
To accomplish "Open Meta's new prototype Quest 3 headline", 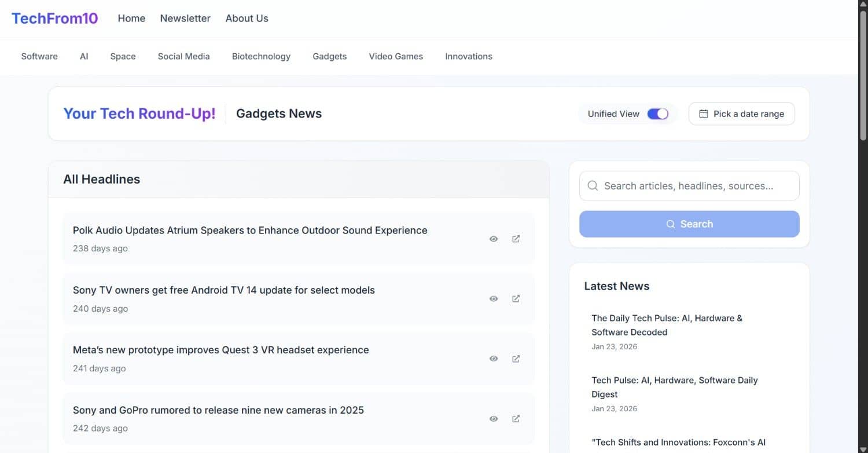I will (x=221, y=350).
